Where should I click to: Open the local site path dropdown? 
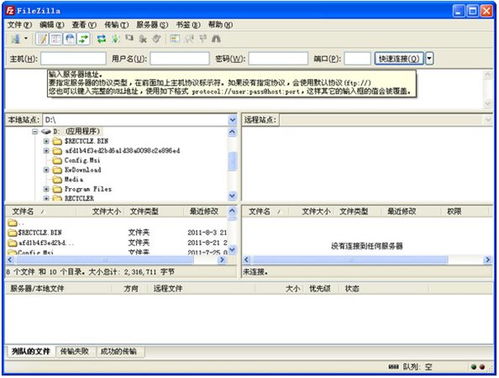232,120
